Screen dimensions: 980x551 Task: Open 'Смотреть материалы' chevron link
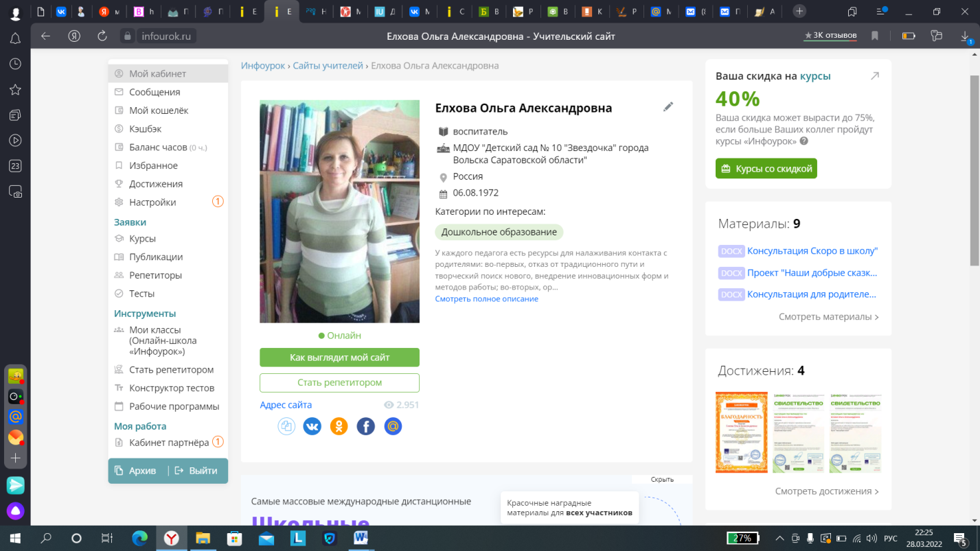tap(828, 317)
